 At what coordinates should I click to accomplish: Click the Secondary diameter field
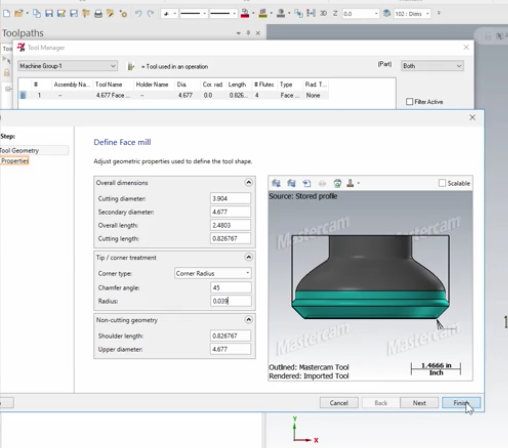230,212
